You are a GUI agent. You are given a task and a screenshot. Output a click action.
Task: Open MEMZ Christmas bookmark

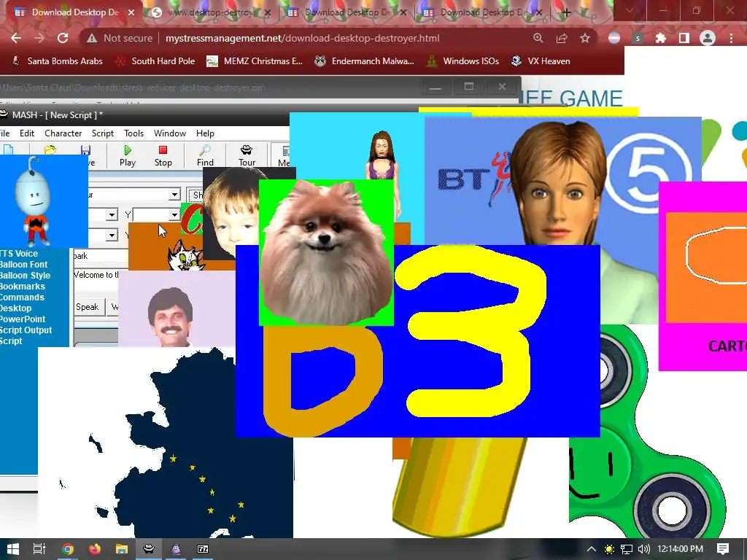[x=255, y=61]
